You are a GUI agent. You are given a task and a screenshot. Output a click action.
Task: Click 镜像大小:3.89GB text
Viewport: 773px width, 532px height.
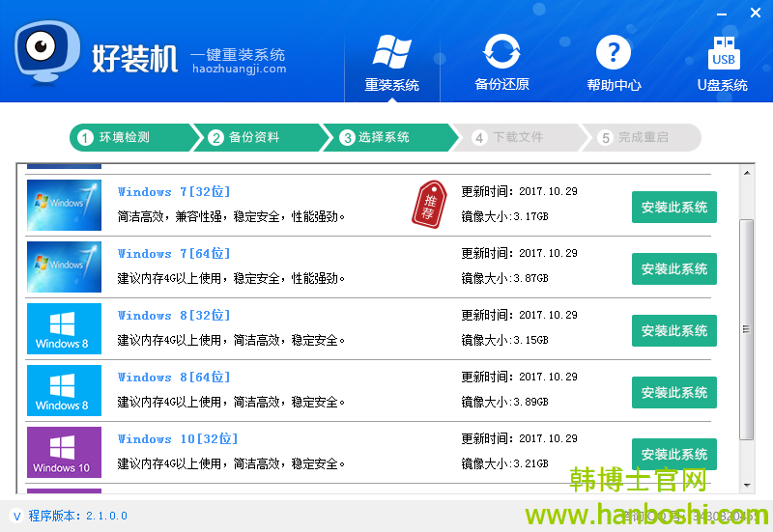(x=504, y=402)
